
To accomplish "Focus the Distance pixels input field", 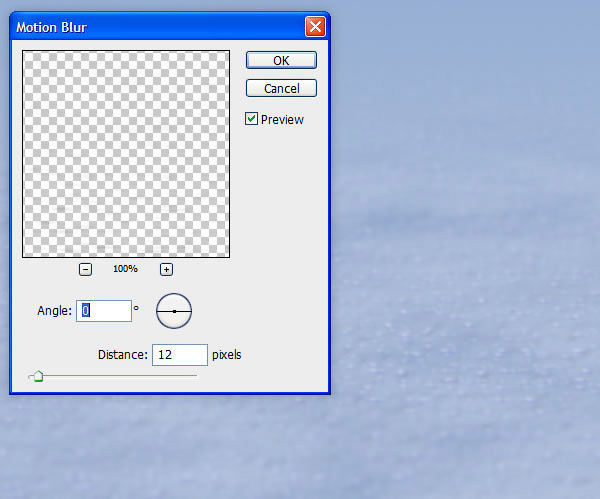I will coord(180,355).
